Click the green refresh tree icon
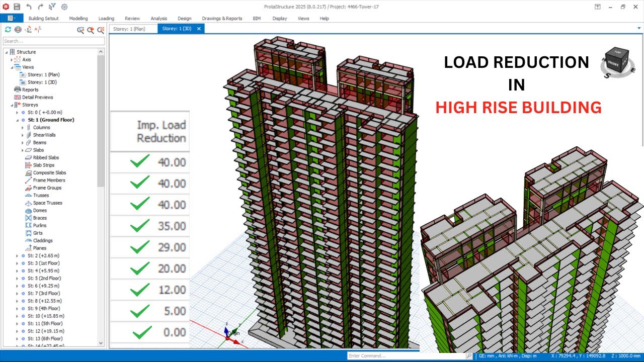This screenshot has width=644, height=362. click(x=8, y=30)
